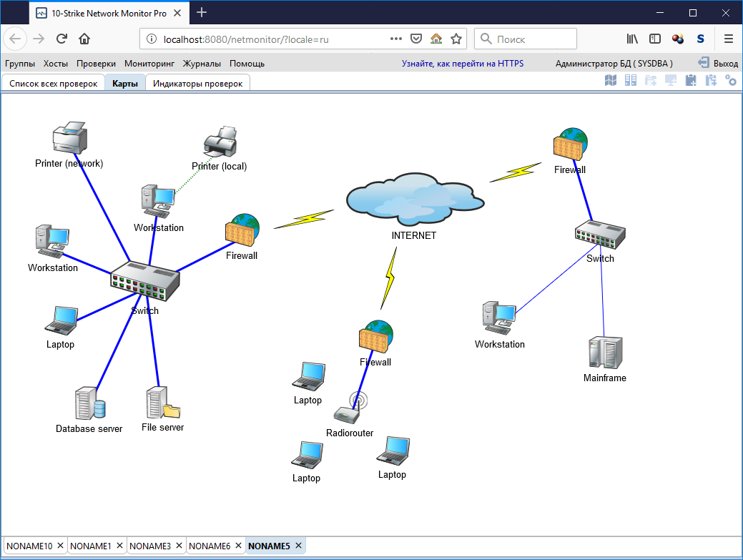743x560 pixels.
Task: Select the INTERNET cloud on the map
Action: [413, 200]
